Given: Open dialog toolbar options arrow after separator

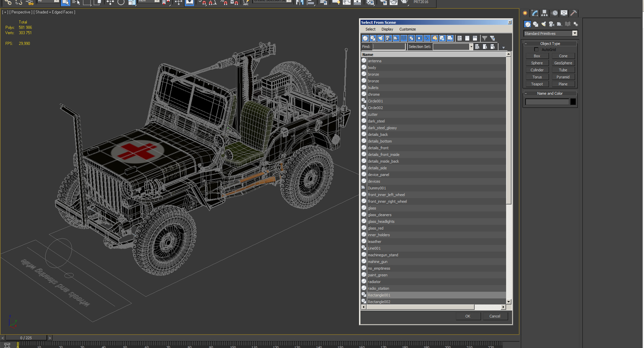Looking at the screenshot, I should pos(503,47).
